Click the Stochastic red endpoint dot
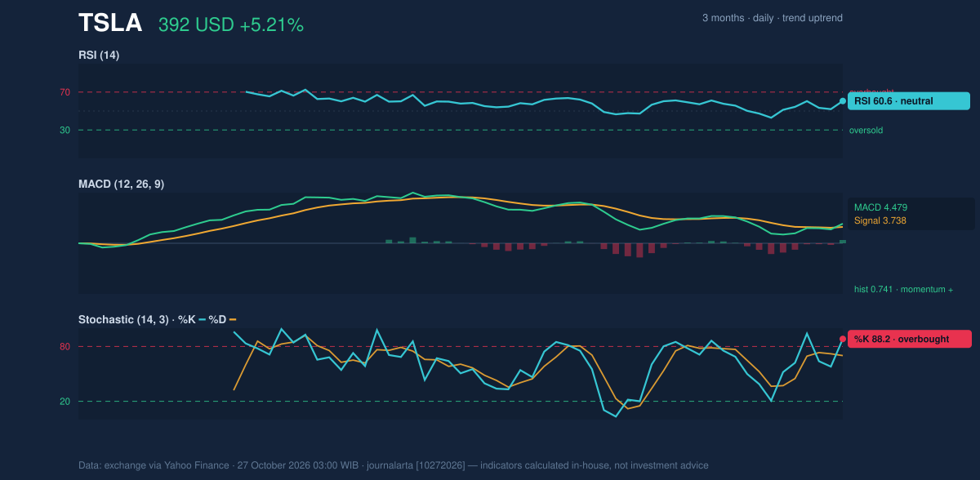The image size is (980, 480). pyautogui.click(x=843, y=339)
